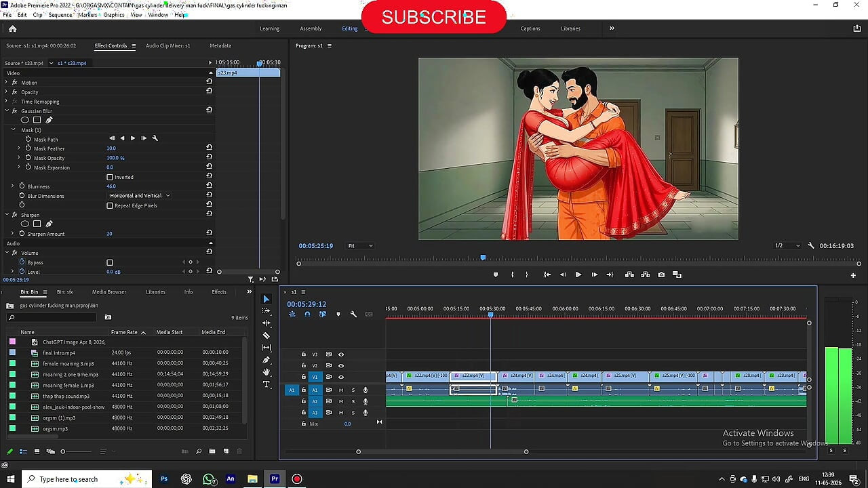
Task: Toggle V1 track output eye
Action: point(341,377)
